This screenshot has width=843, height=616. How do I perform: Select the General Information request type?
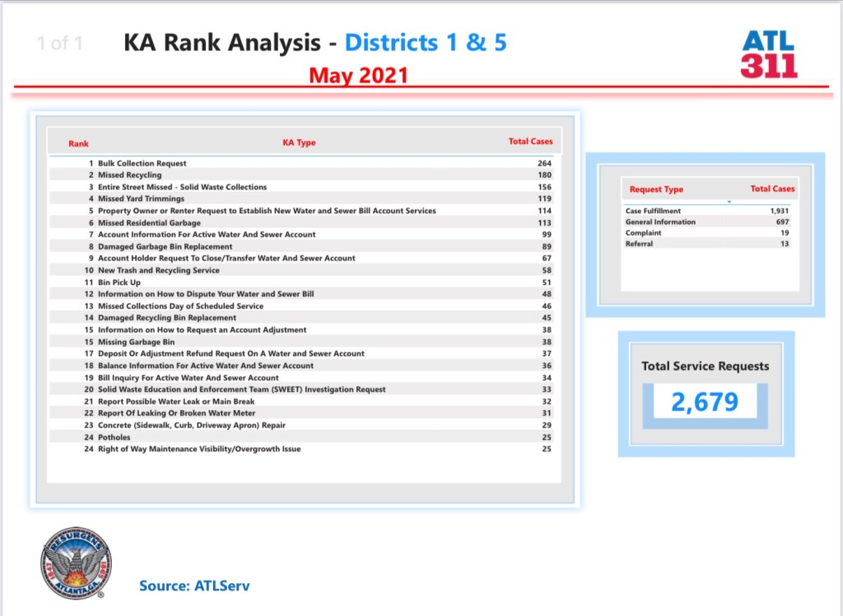tap(660, 222)
